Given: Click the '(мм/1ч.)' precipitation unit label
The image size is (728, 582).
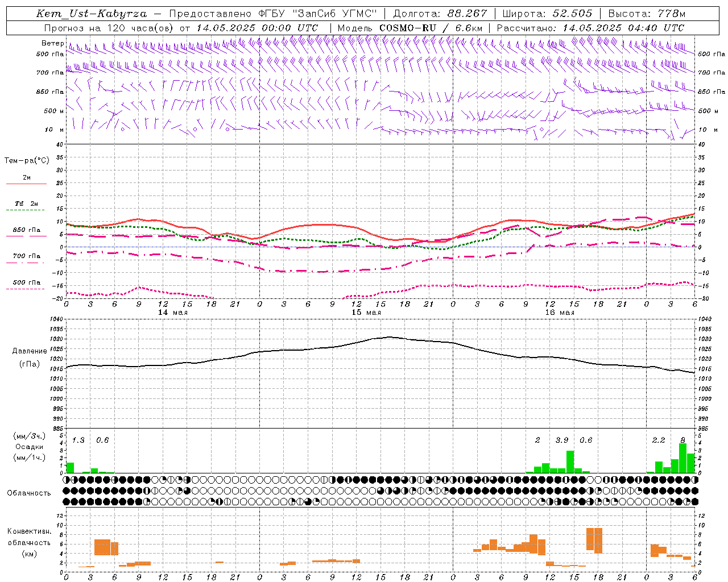Looking at the screenshot, I should click(29, 458).
